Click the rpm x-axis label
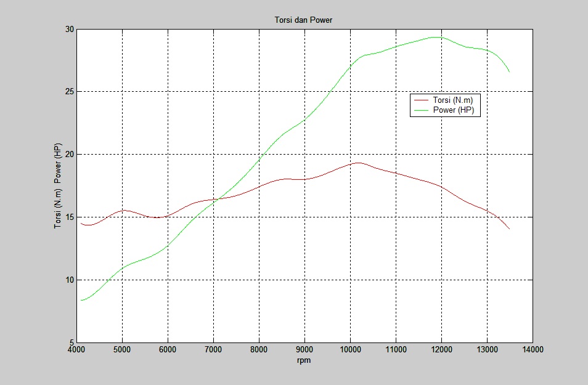 click(x=304, y=360)
